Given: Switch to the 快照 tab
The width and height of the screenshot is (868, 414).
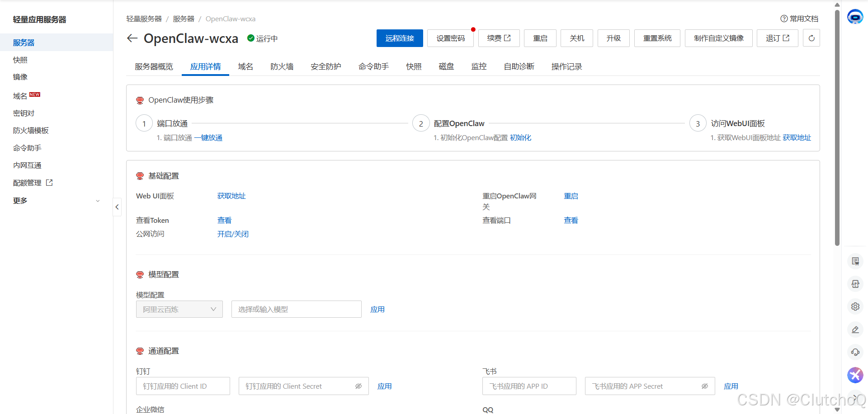Looking at the screenshot, I should tap(414, 66).
